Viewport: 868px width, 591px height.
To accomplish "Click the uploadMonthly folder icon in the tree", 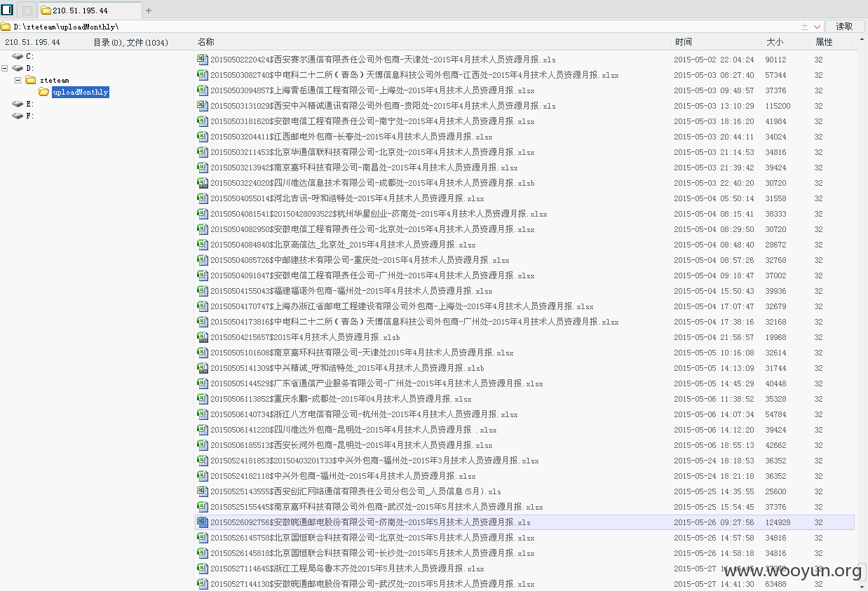I will [x=44, y=92].
